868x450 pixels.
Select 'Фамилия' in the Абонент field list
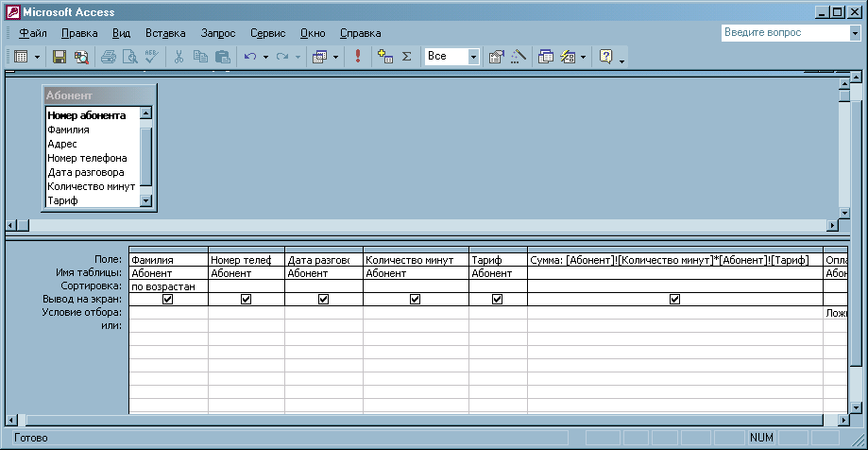[x=69, y=130]
